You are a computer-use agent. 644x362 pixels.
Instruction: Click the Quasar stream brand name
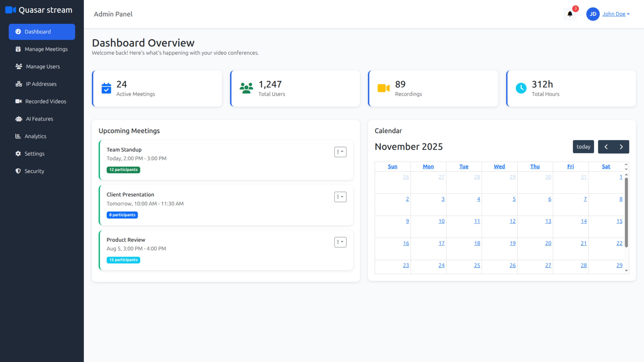46,10
